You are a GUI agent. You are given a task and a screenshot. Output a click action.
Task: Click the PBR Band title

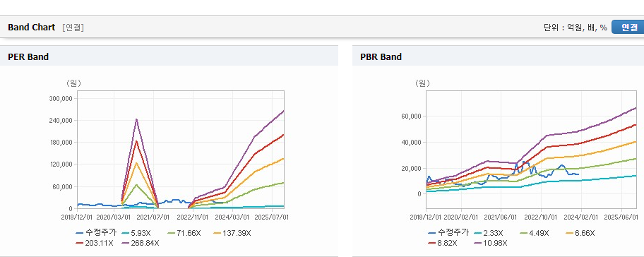tap(381, 56)
